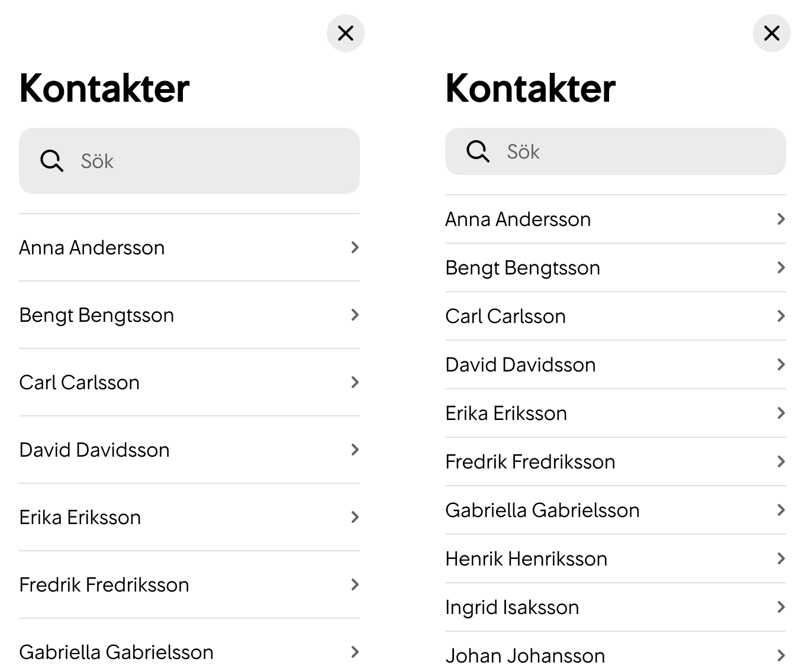Open Anna Andersson's details via her chevron
Screen dimensions: 805x672
[x=356, y=247]
